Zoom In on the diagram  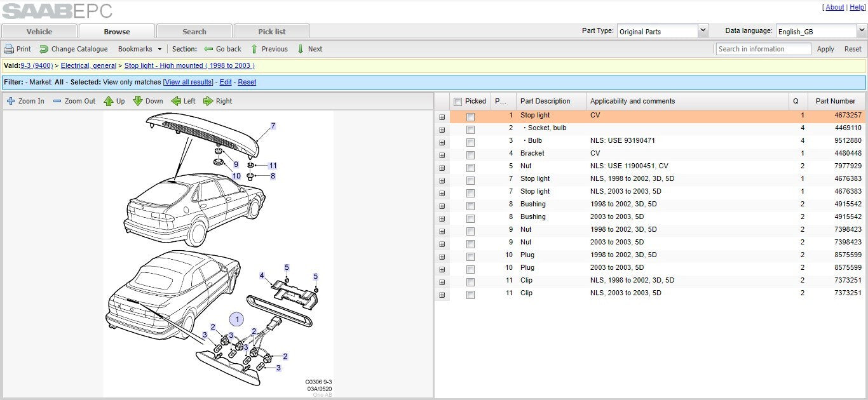tap(25, 101)
